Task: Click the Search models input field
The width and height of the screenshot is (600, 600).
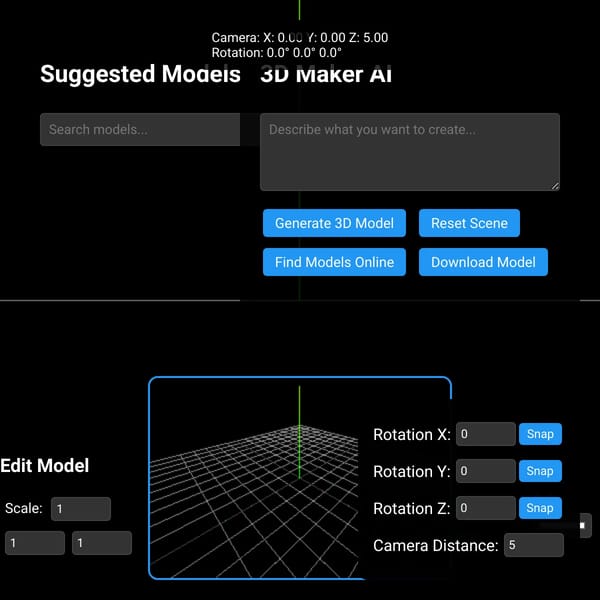Action: [x=140, y=129]
